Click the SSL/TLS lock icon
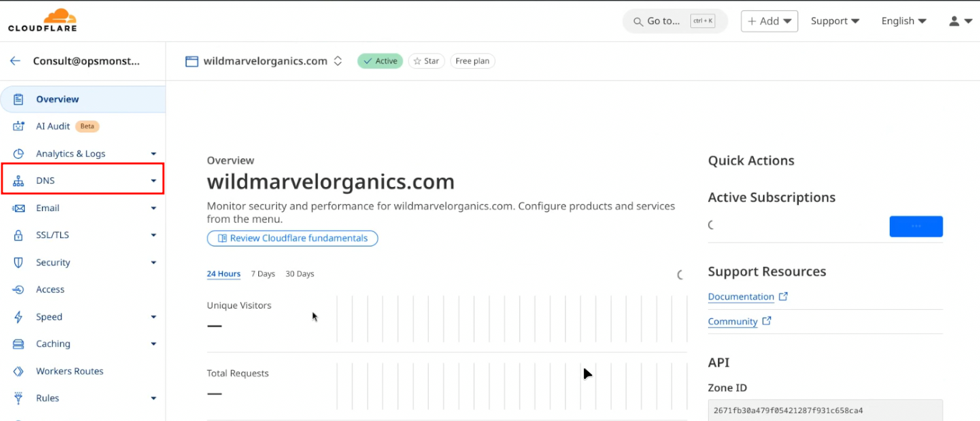The height and width of the screenshot is (421, 980). pyautogui.click(x=19, y=235)
